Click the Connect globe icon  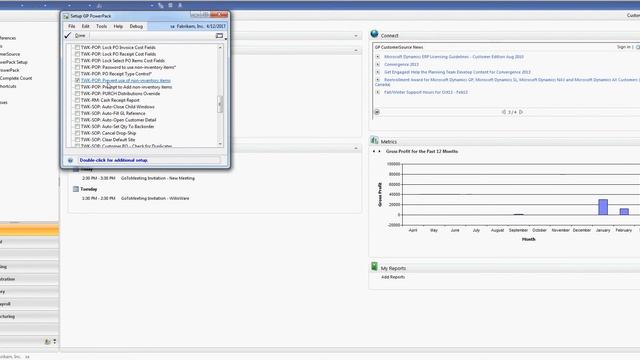coord(374,34)
